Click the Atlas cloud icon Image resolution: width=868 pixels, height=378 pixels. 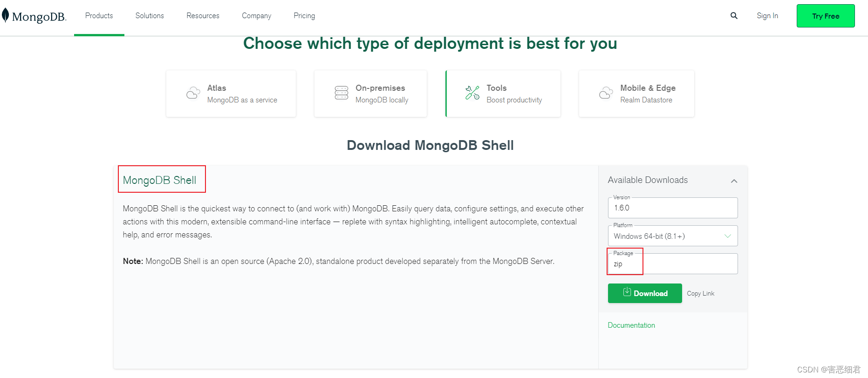(x=193, y=93)
